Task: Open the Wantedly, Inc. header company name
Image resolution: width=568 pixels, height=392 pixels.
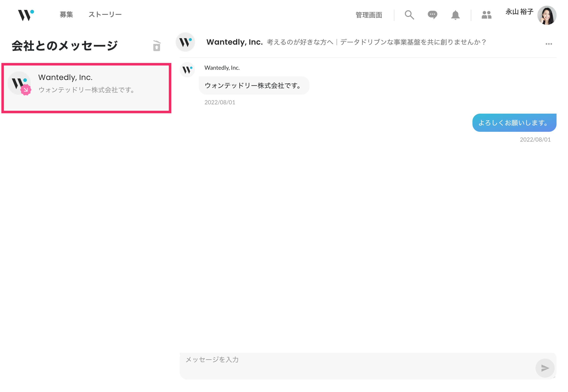Action: tap(234, 42)
